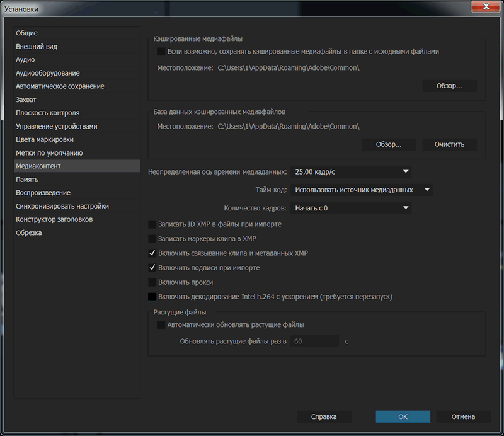Select Цвета маркировки in the list
This screenshot has width=504, height=436.
pyautogui.click(x=77, y=139)
